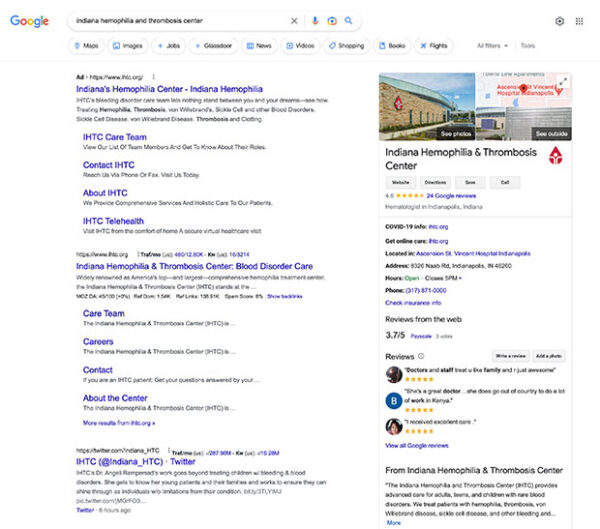This screenshot has height=529, width=600.
Task: Open search settings gear icon
Action: coord(559,21)
